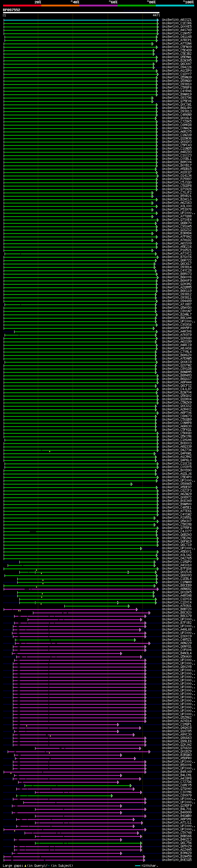The width and height of the screenshot is (197, 868).
Task: Select the UniRef100_Q66093 entry
Action: pyautogui.click(x=177, y=575)
